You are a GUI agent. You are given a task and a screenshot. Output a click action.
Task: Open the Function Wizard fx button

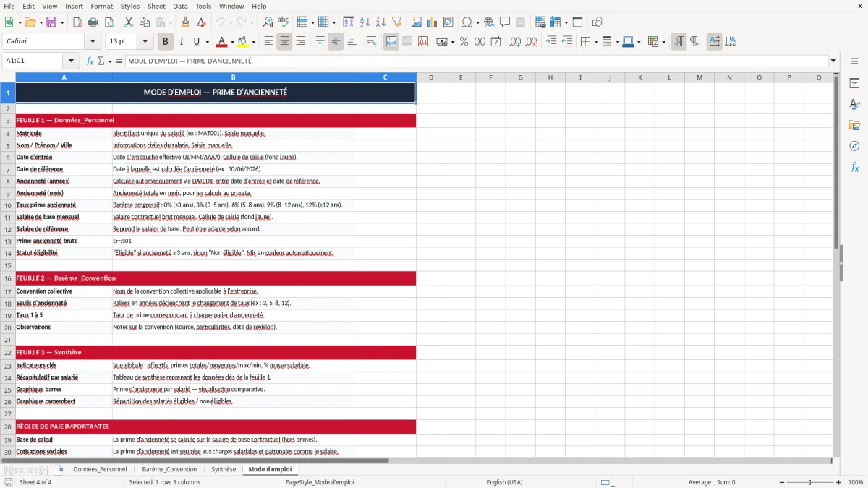point(90,61)
